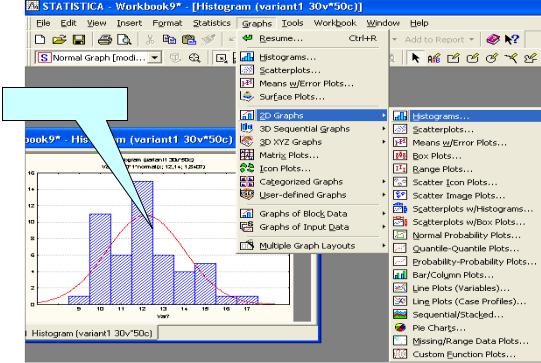Open the File menu
541x363 pixels.
coord(43,23)
